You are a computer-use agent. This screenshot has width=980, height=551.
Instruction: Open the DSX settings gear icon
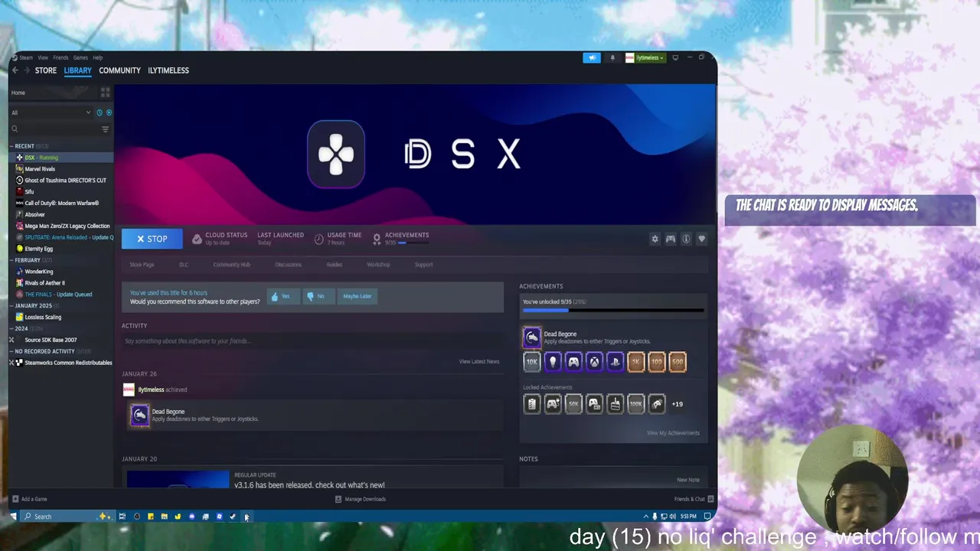click(x=655, y=239)
